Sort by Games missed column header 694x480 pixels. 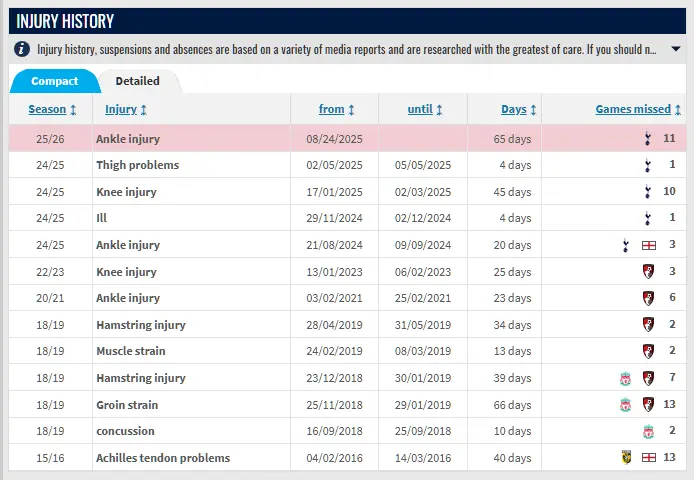tap(638, 109)
